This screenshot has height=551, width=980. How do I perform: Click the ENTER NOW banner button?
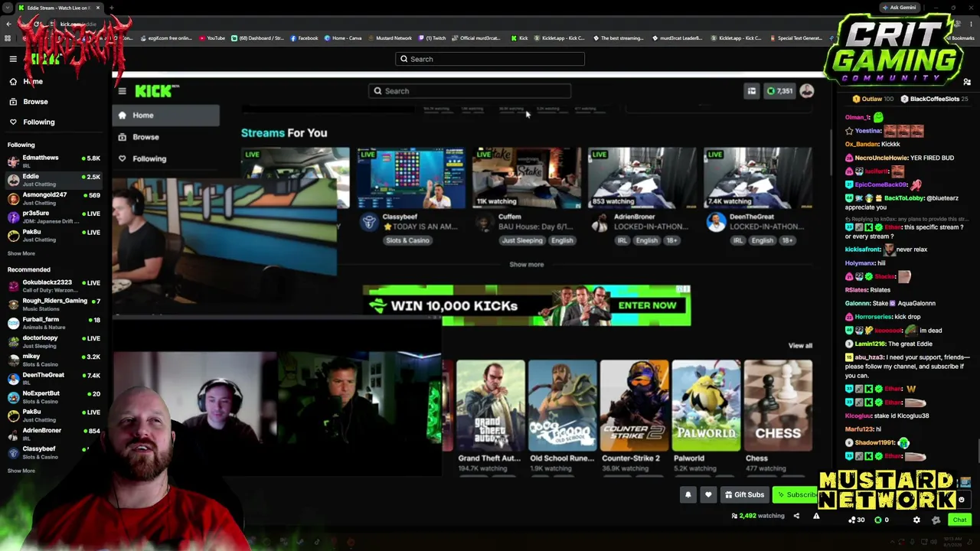[x=647, y=305]
